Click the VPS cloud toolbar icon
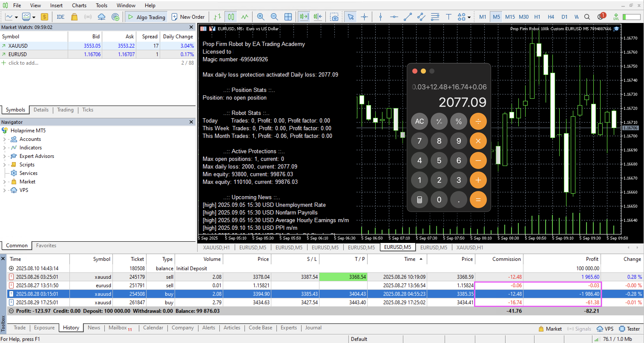This screenshot has width=644, height=343. pos(102,17)
